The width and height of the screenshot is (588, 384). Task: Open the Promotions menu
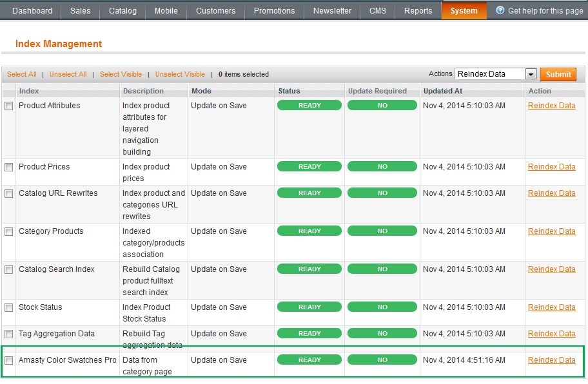pyautogui.click(x=274, y=11)
